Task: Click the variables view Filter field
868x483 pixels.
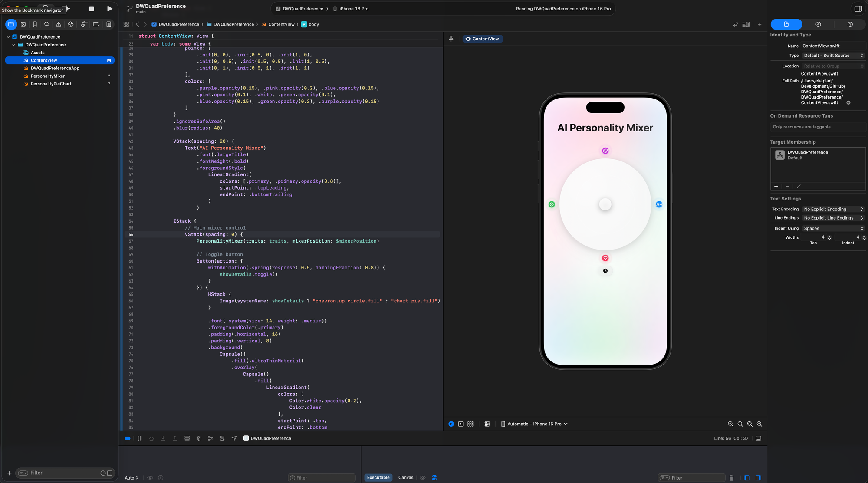Action: click(x=322, y=478)
